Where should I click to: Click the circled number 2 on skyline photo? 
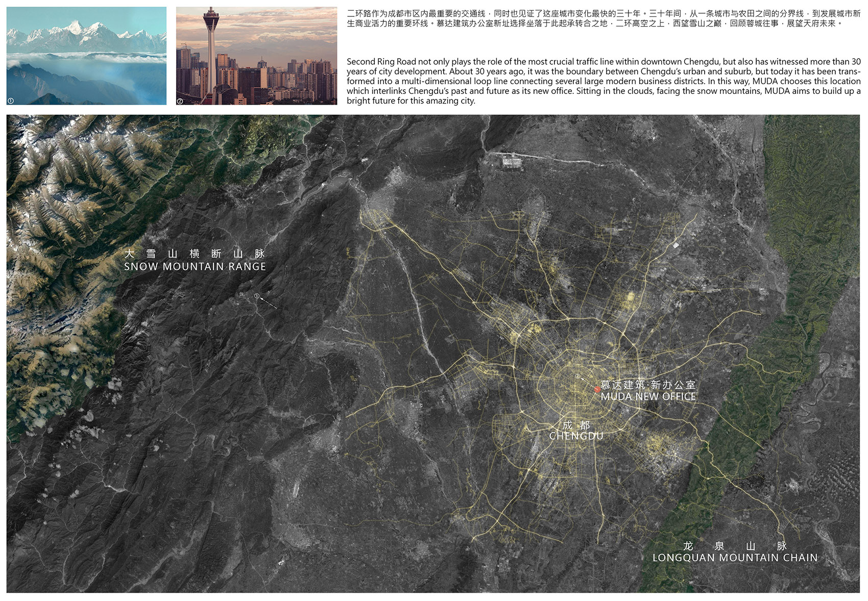tap(180, 101)
